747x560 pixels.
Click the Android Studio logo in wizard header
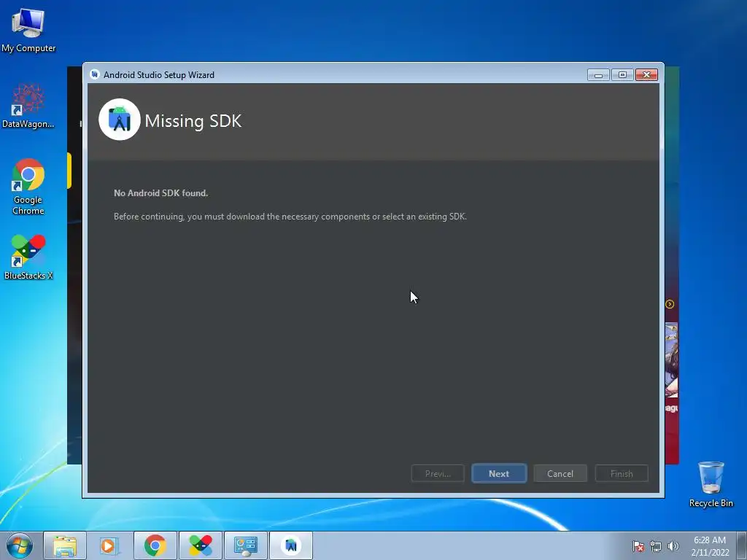pos(120,120)
